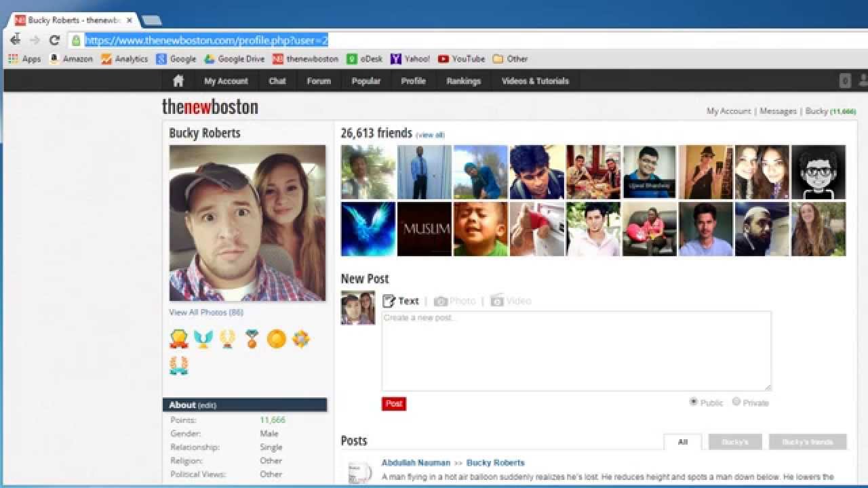868x488 pixels.
Task: Switch to the Bucky's posts tab
Action: (735, 442)
